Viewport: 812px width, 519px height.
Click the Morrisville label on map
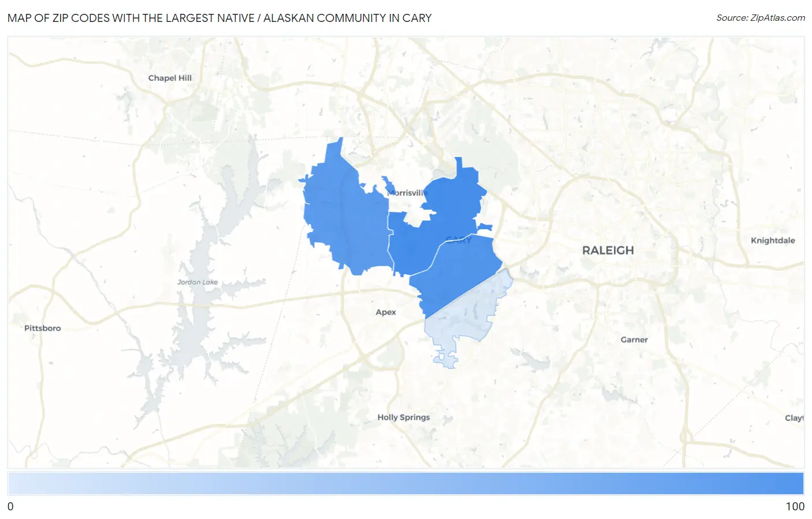coord(407,193)
